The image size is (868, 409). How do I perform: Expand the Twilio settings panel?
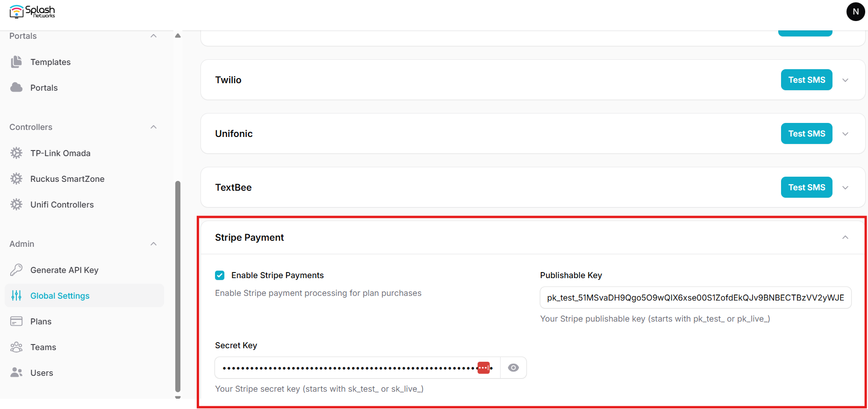point(845,80)
